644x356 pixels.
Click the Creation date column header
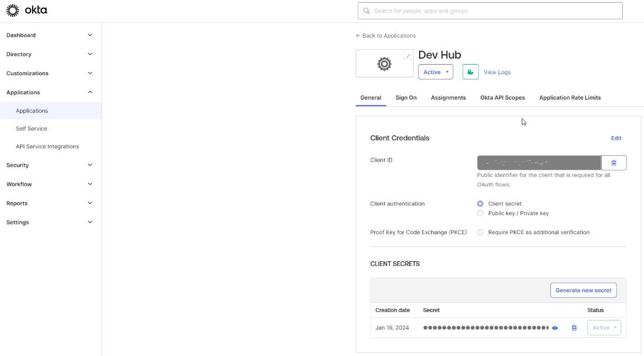392,310
